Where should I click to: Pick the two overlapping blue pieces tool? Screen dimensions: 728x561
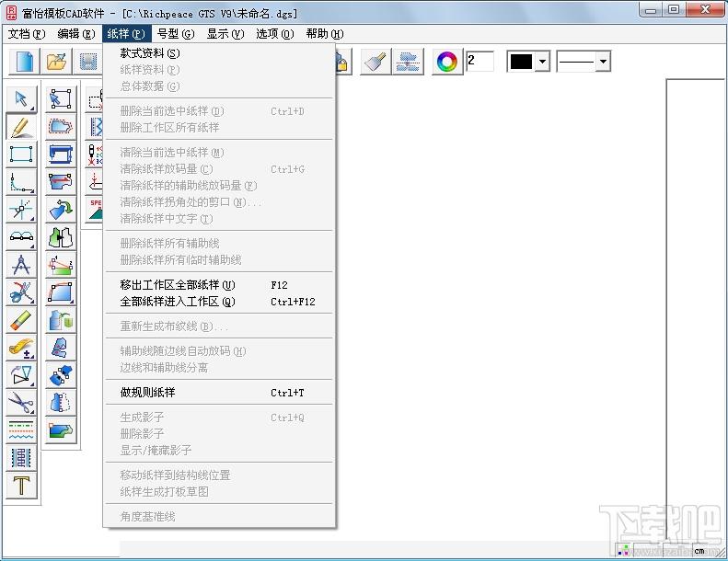61,348
